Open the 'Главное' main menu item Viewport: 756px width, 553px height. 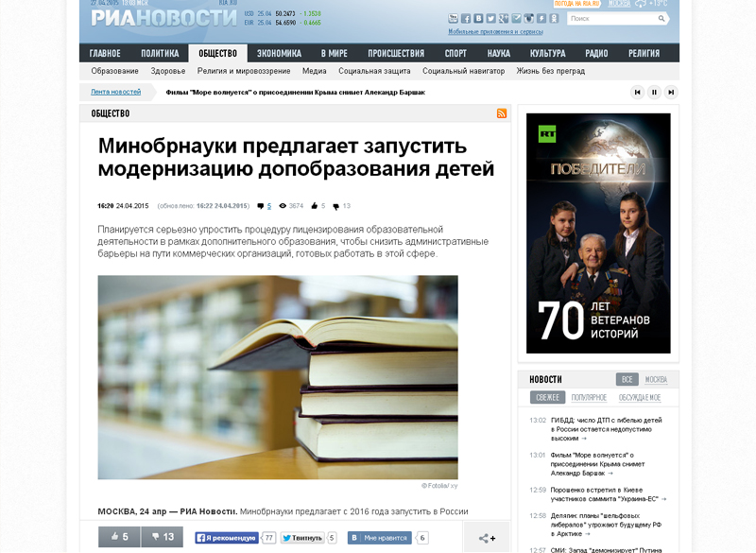[105, 54]
